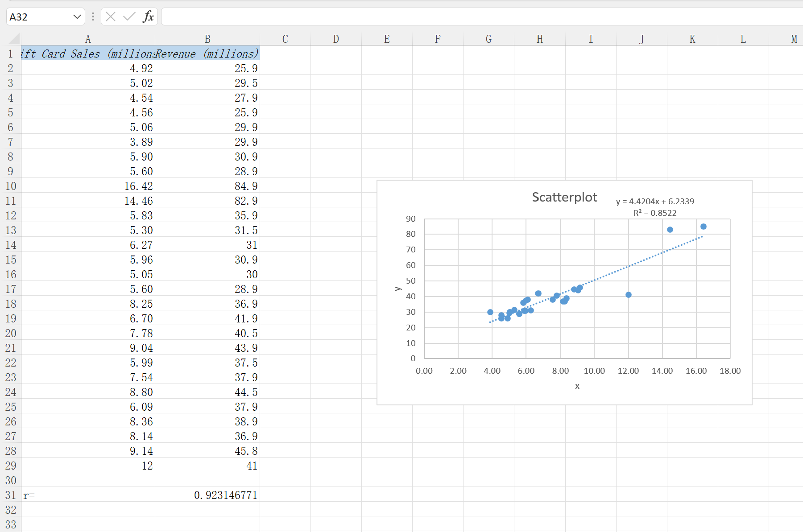Screen dimensions: 803x532
Task: Click the Select All corner triangle
Action: pyautogui.click(x=14, y=39)
